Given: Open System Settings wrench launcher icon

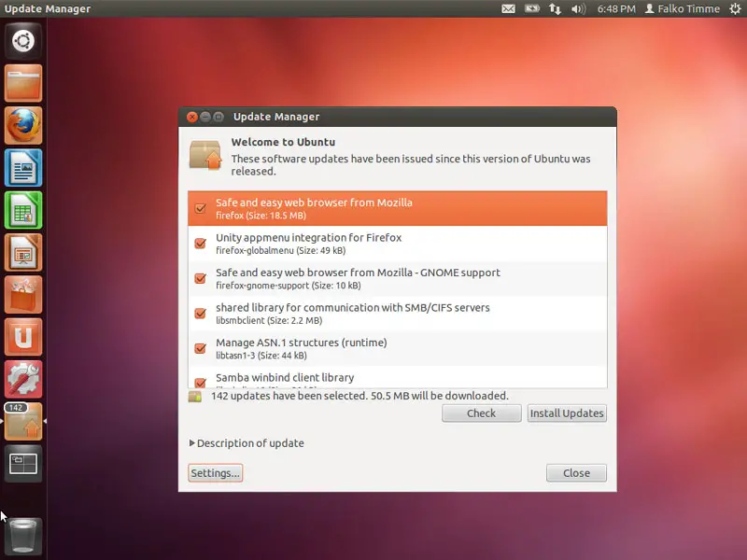Looking at the screenshot, I should [x=23, y=380].
